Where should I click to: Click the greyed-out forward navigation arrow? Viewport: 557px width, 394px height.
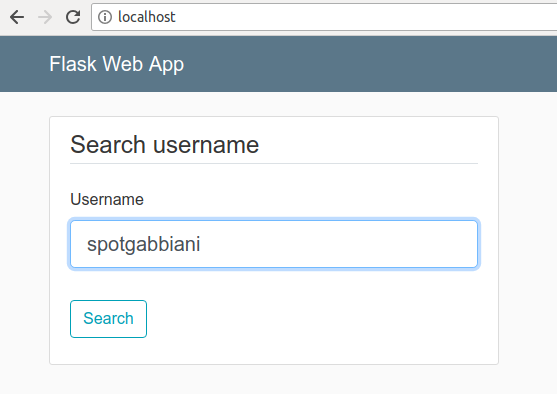[45, 17]
